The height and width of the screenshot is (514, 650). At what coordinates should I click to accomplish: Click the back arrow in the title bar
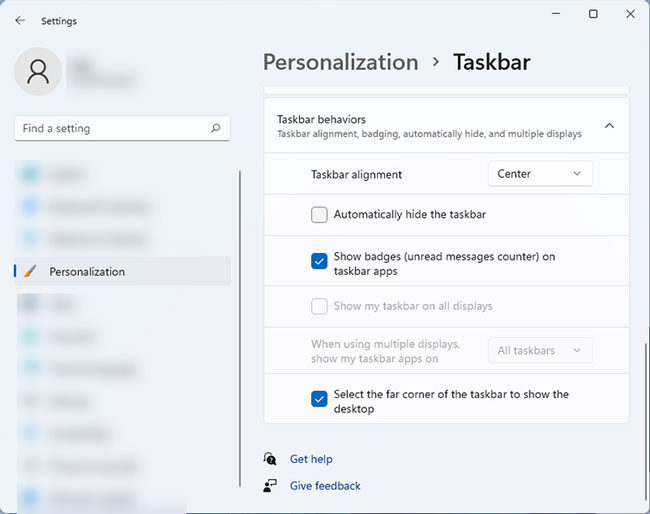tap(20, 20)
